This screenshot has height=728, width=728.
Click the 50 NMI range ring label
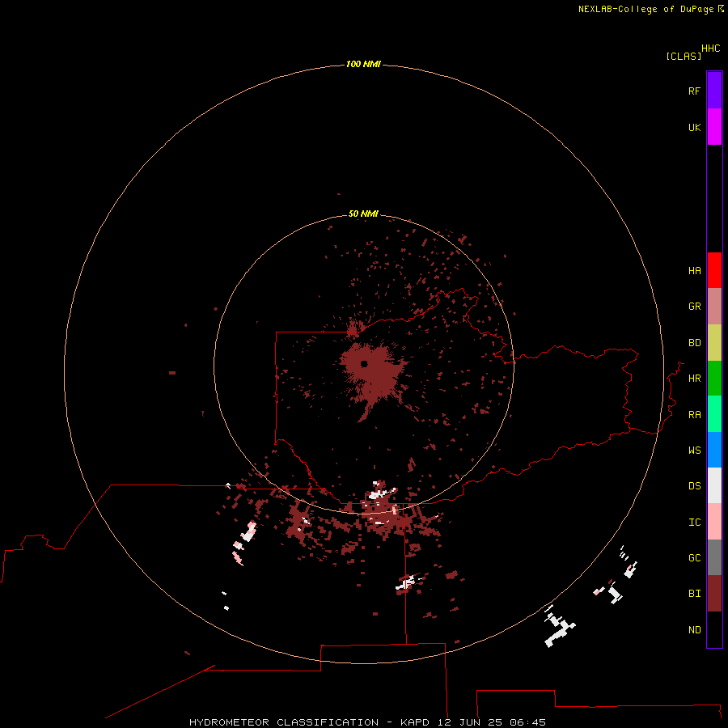point(363,214)
